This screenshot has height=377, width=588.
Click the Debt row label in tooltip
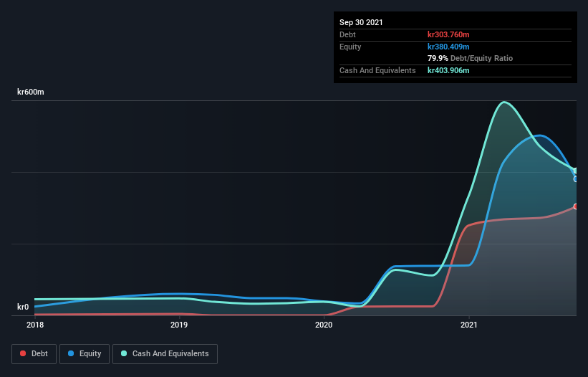click(x=347, y=34)
